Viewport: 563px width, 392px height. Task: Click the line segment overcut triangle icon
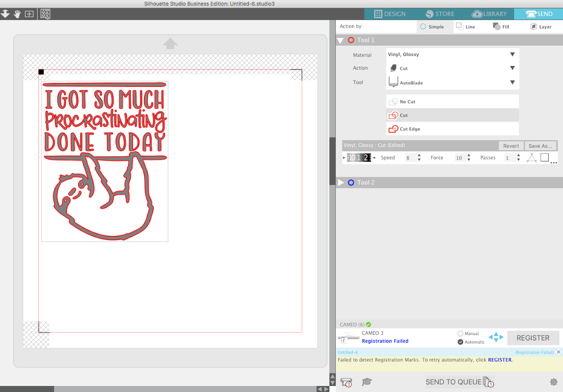point(532,158)
